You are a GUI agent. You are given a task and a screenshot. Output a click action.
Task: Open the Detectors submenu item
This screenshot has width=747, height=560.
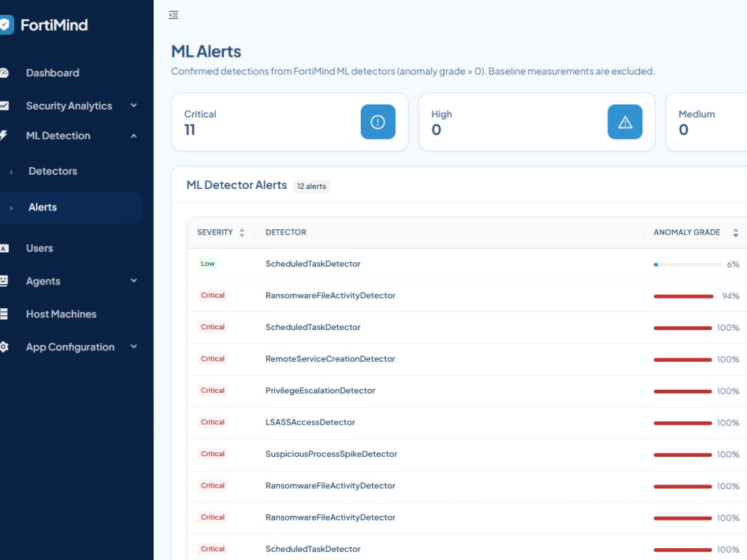tap(52, 171)
